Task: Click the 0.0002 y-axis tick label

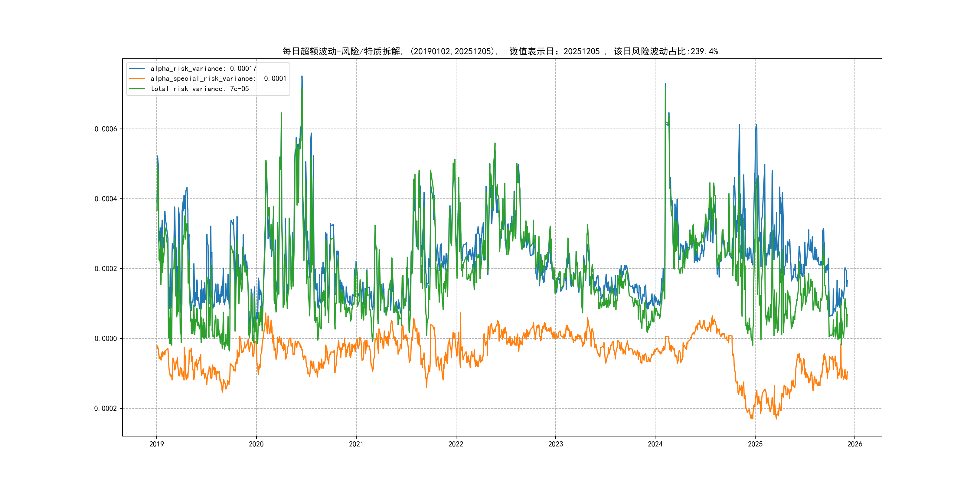Action: 106,269
